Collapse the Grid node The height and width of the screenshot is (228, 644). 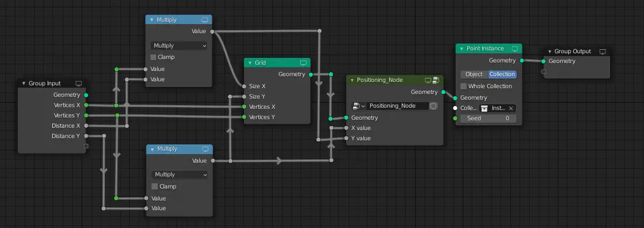point(250,63)
